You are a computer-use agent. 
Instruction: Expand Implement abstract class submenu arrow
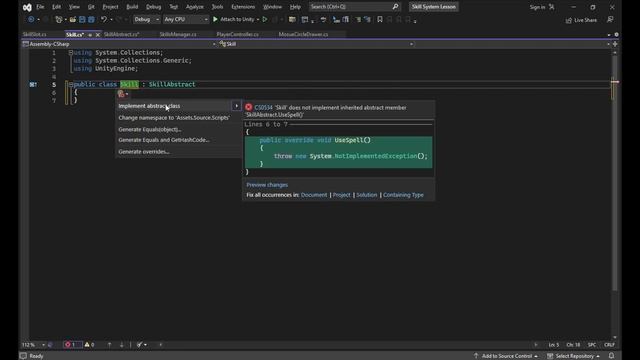coord(236,106)
